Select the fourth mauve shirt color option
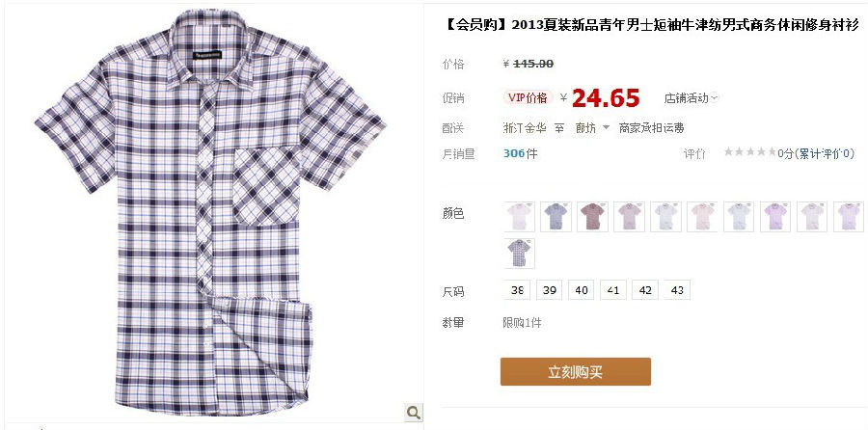 coord(629,216)
